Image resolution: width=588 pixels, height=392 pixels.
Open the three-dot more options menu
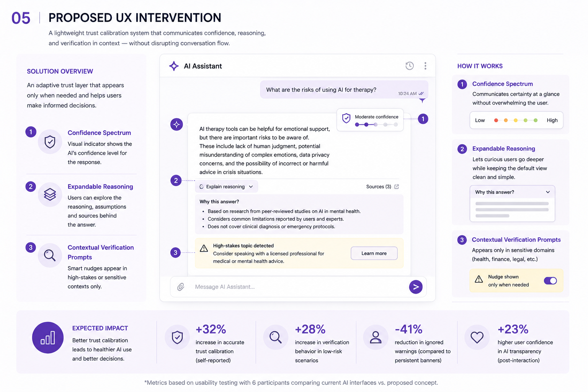click(x=425, y=66)
